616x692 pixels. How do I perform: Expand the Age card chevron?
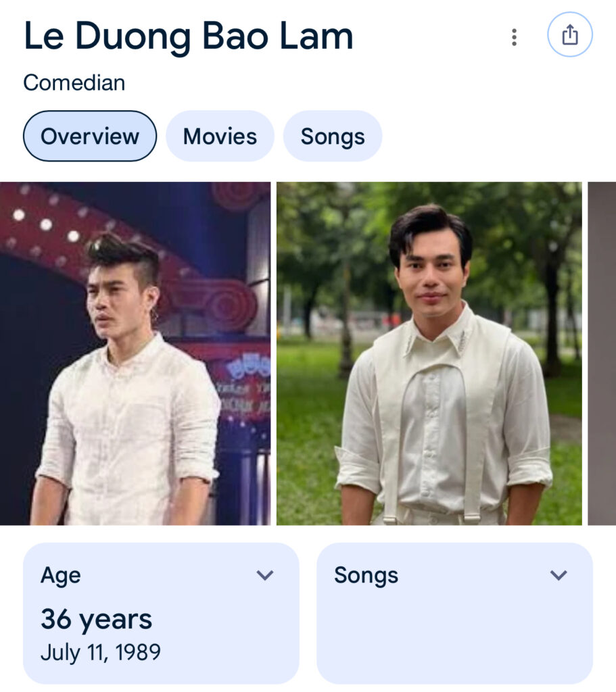(x=265, y=575)
